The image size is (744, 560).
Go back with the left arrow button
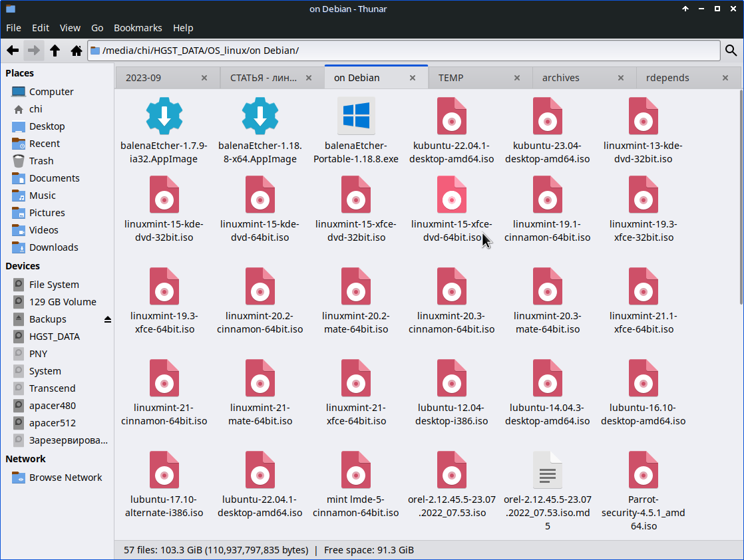(13, 51)
